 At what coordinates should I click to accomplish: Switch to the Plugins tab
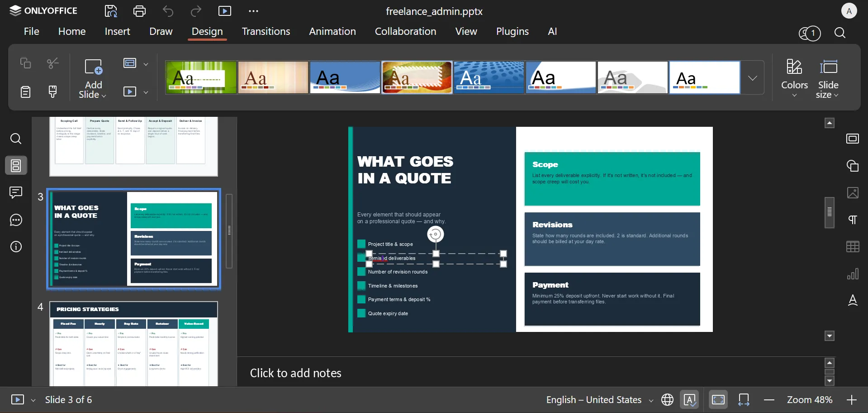(512, 32)
